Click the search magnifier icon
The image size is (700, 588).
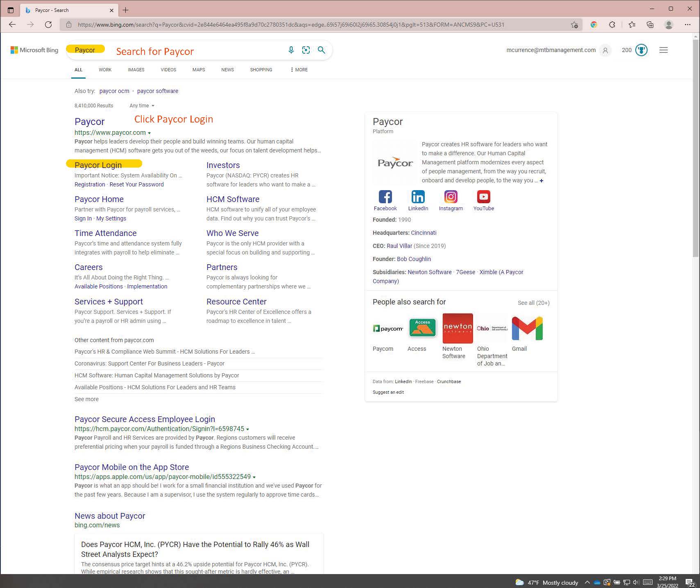(321, 50)
